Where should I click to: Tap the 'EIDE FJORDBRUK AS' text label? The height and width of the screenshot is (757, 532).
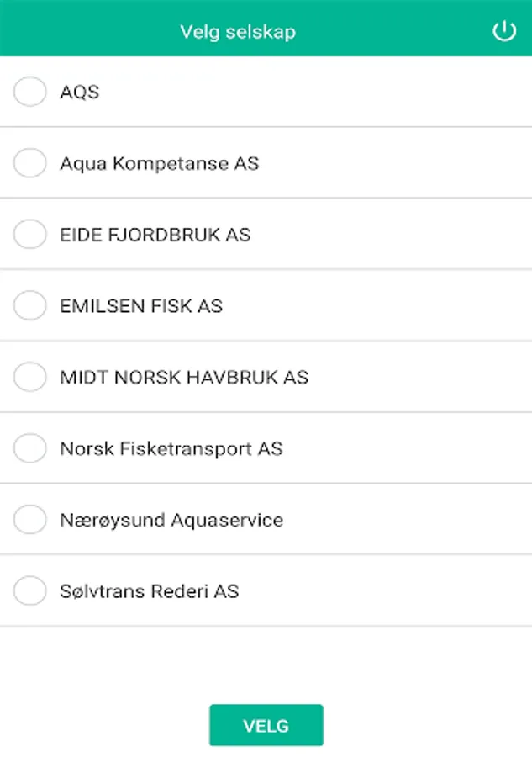pyautogui.click(x=155, y=234)
